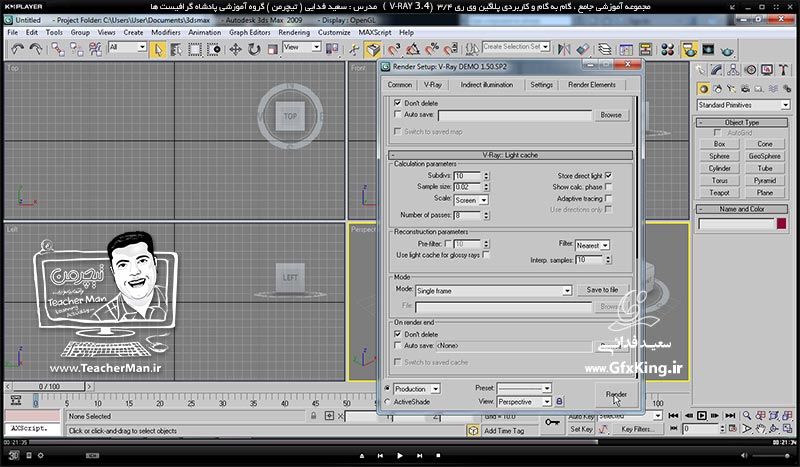
Task: Open the Modify command panel tab
Action: click(x=717, y=69)
